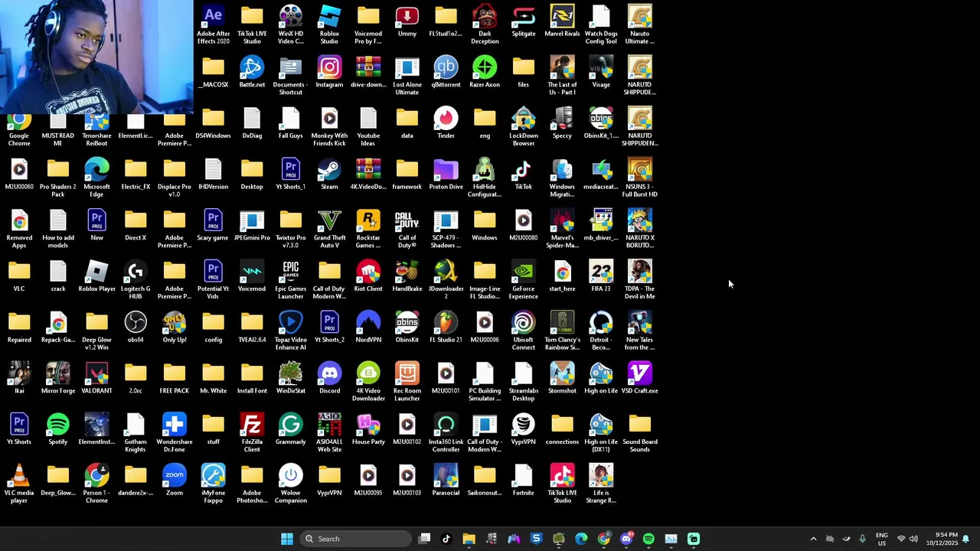Click the taskbar Search box
The height and width of the screenshot is (551, 980).
point(357,539)
